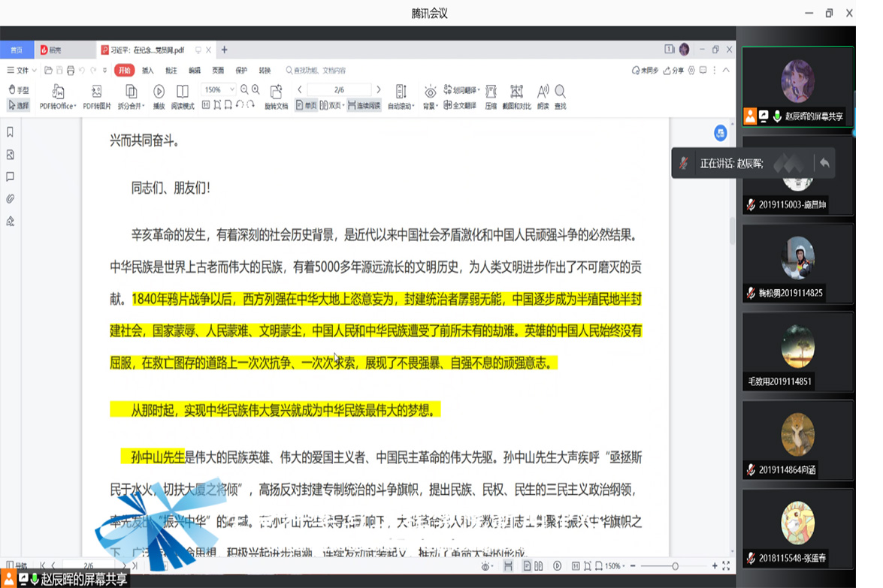Select the 手型 hand tool
Viewport: 883px width, 588px height.
click(x=19, y=90)
